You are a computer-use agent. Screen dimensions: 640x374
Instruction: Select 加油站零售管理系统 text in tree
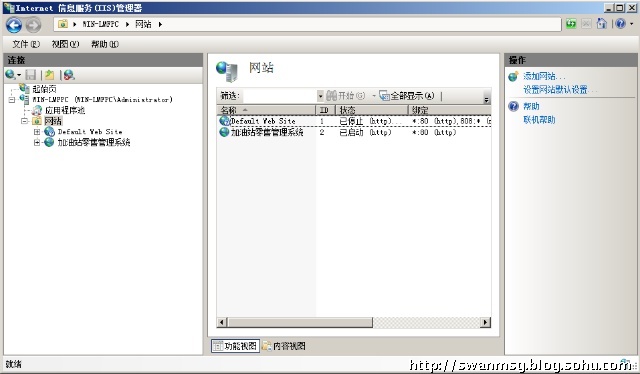93,142
